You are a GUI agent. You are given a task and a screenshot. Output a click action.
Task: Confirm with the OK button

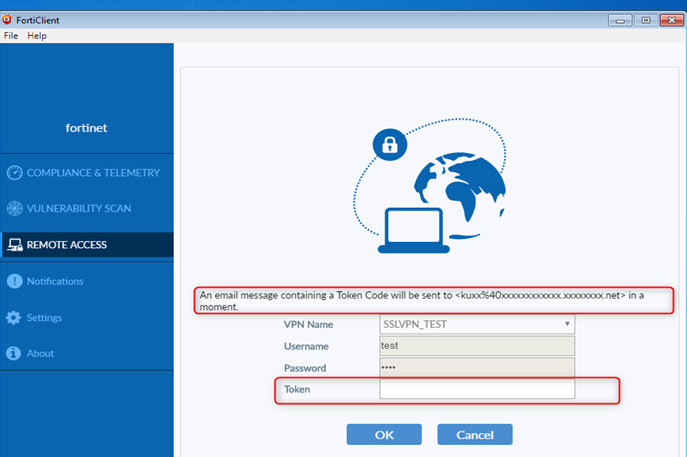pos(384,434)
